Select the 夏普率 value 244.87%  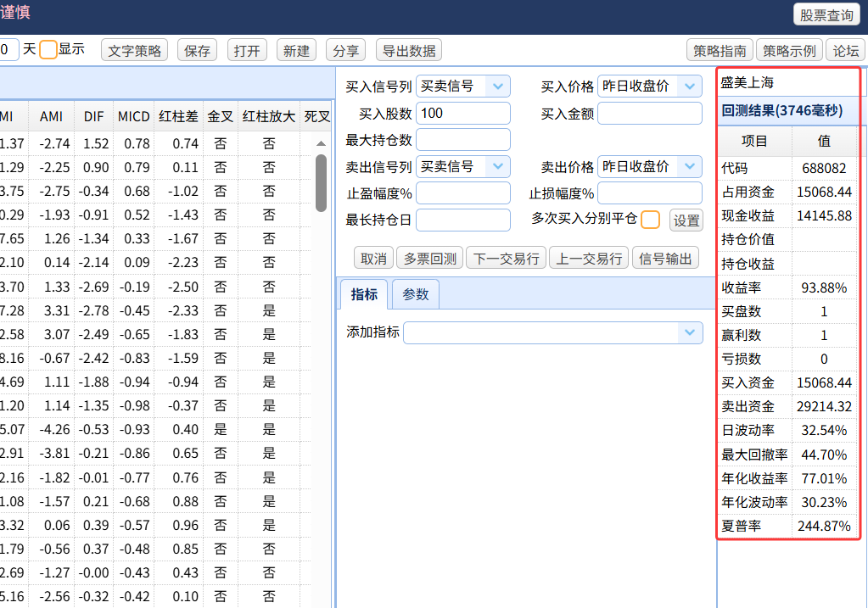point(824,526)
